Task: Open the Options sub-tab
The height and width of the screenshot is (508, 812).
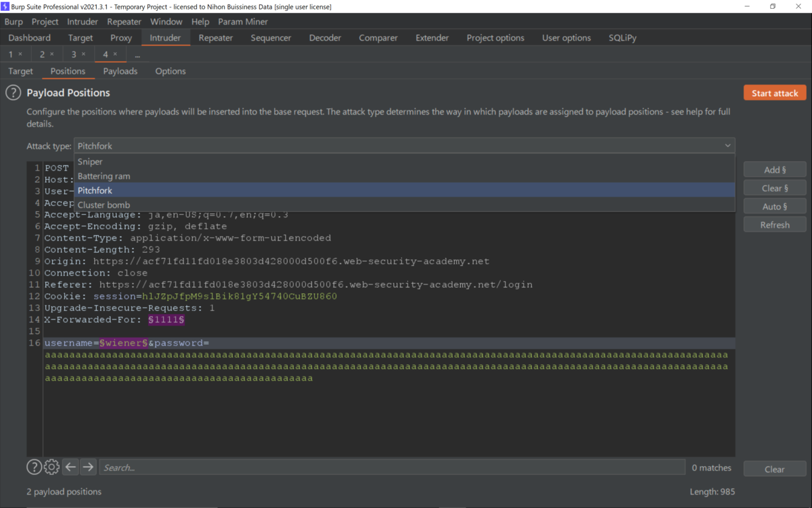Action: [x=171, y=71]
